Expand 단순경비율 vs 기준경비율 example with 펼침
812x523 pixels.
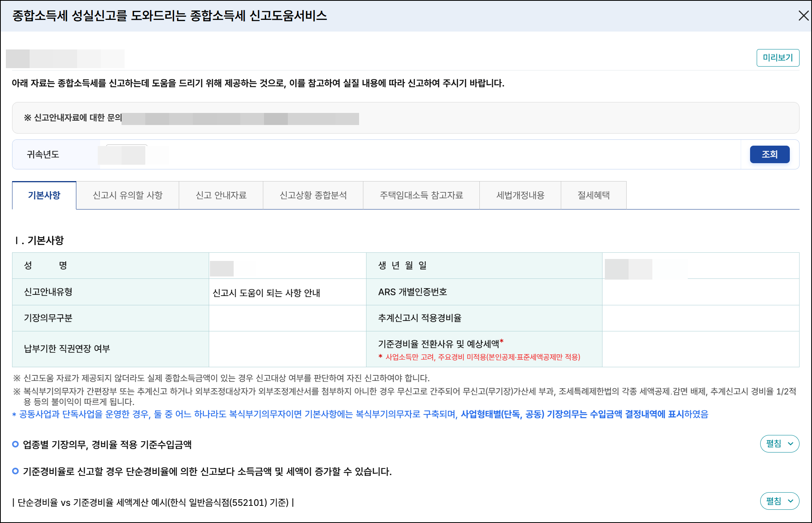click(779, 501)
